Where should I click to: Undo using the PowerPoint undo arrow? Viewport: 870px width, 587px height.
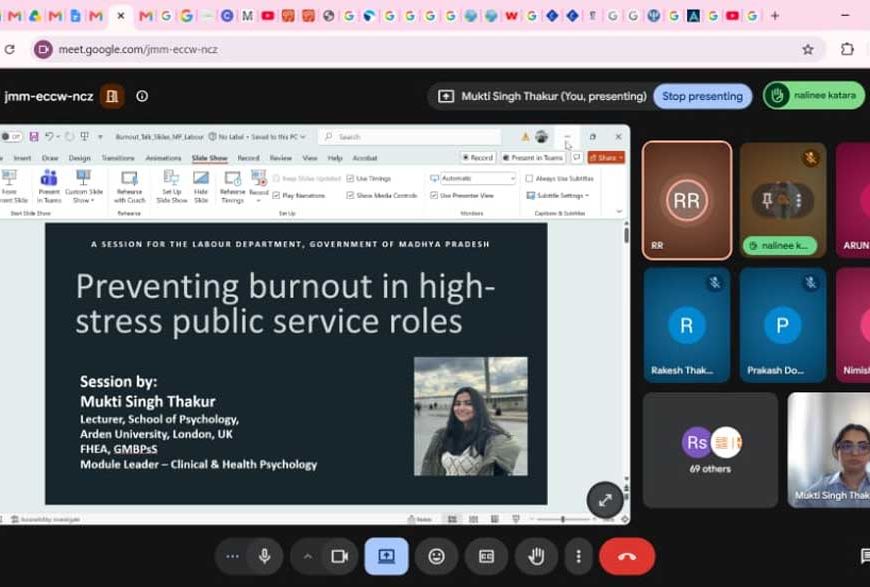[49, 136]
